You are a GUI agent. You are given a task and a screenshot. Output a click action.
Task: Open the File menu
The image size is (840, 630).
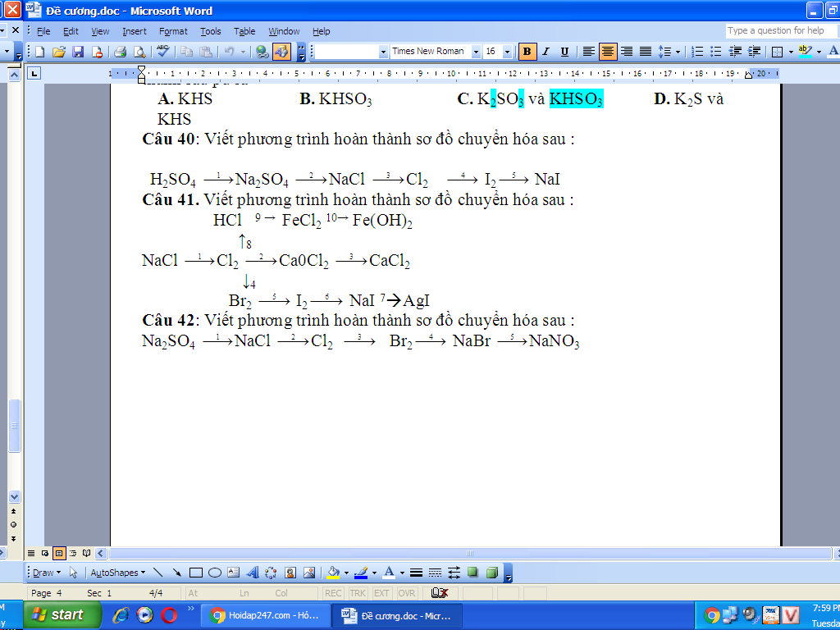click(x=43, y=31)
